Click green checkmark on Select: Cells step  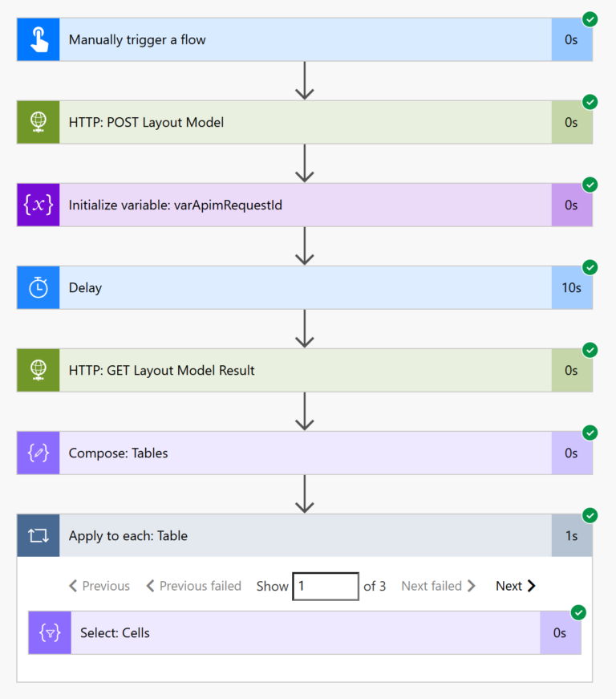coord(578,612)
